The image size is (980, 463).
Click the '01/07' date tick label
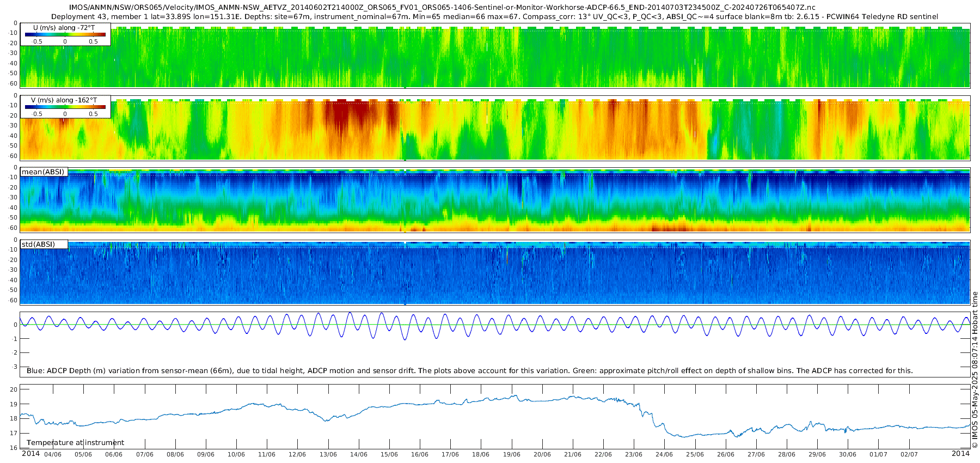[x=878, y=454]
